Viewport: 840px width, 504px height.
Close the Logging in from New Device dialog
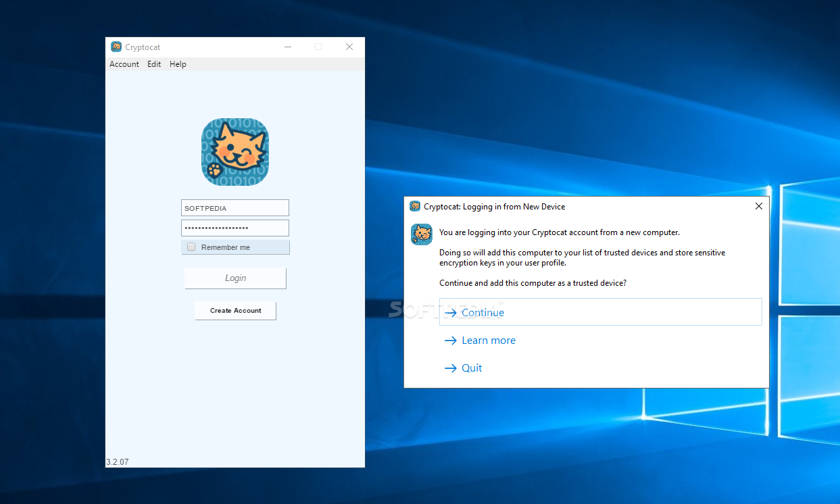coord(759,206)
